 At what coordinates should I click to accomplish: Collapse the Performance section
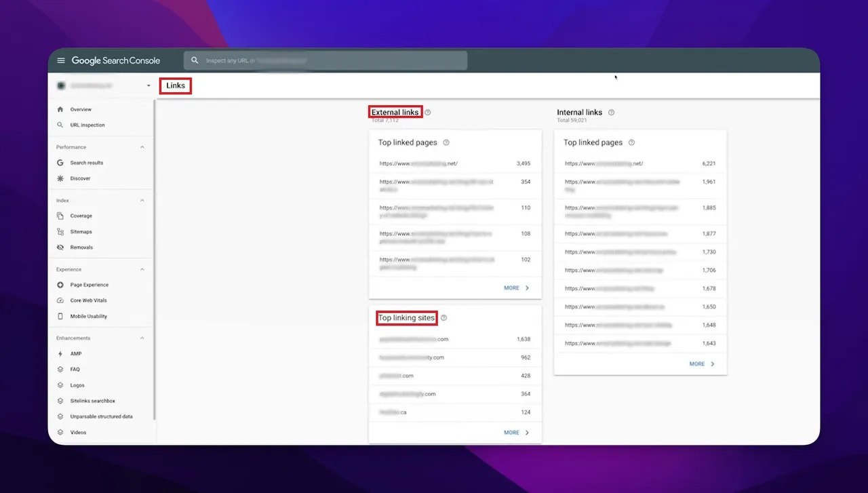[x=142, y=147]
